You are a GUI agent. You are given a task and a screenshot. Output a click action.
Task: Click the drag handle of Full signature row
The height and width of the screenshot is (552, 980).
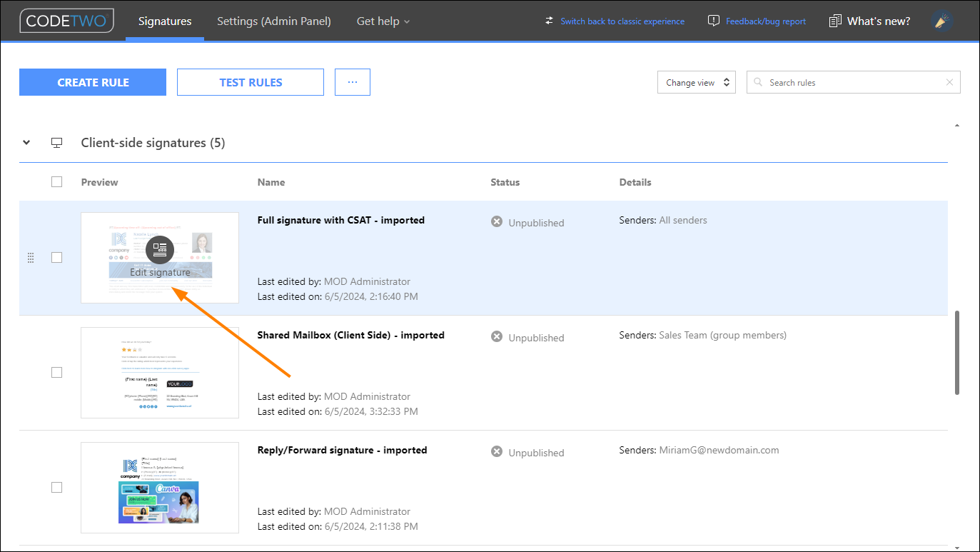coord(31,258)
